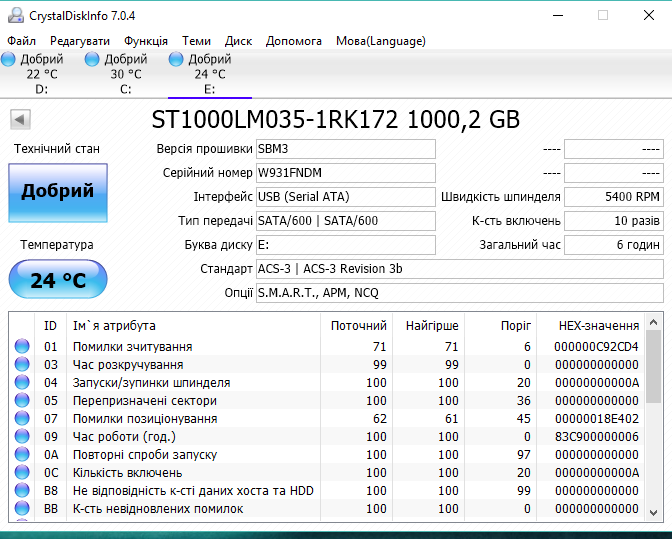This screenshot has width=672, height=539.
Task: Open the Теми menu
Action: tap(196, 41)
